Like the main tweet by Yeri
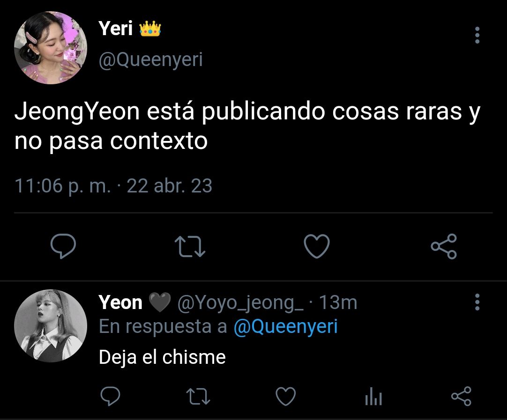The width and height of the screenshot is (507, 420). tap(317, 246)
